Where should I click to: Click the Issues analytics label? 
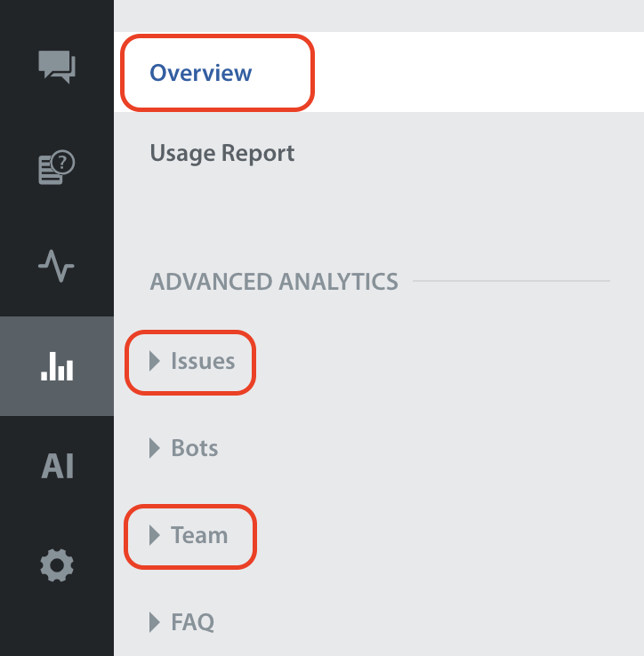coord(203,361)
